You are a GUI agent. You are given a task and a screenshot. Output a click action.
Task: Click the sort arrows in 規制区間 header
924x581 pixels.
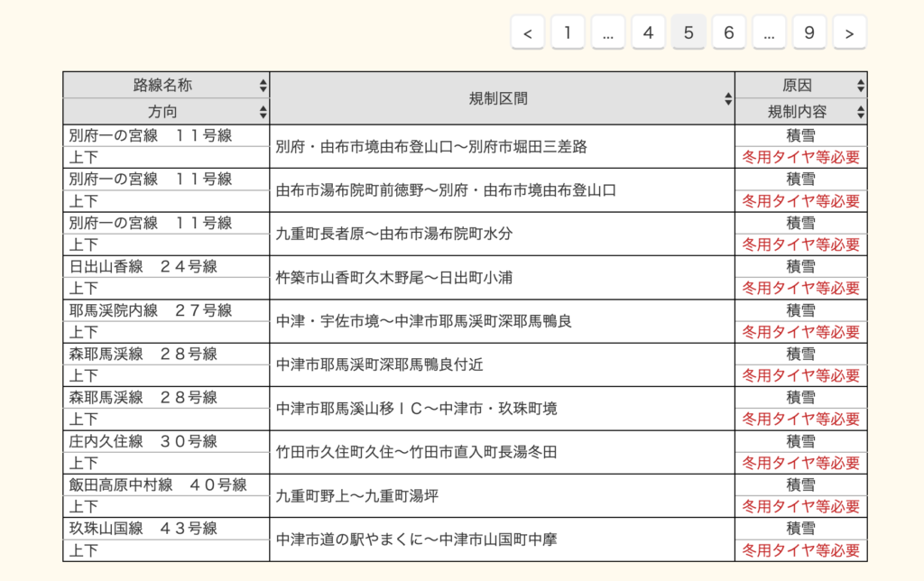pyautogui.click(x=728, y=98)
